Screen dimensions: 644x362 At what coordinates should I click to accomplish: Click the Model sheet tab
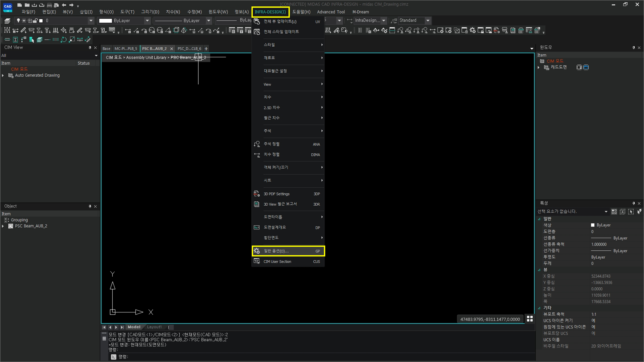click(134, 327)
